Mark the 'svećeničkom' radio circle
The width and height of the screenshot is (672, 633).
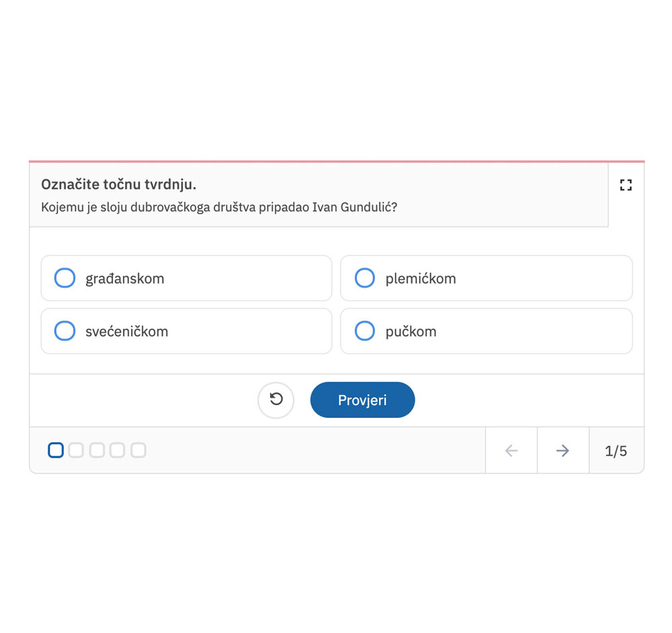click(x=65, y=331)
